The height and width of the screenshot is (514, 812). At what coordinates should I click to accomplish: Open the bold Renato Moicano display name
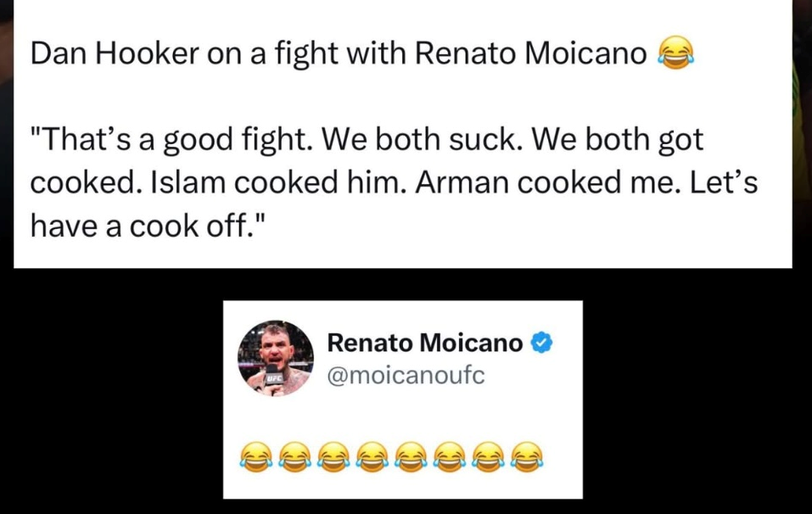[424, 343]
